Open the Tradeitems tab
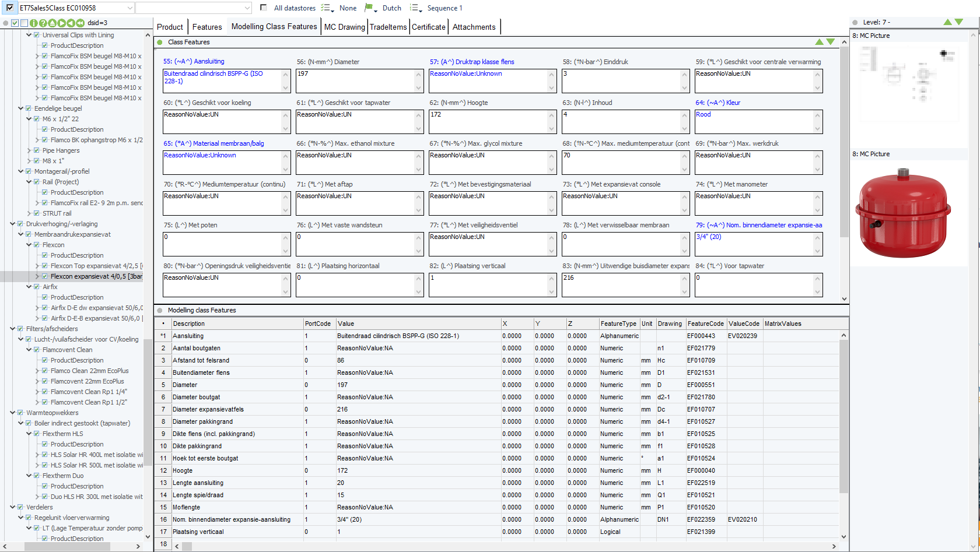980x552 pixels. tap(388, 27)
